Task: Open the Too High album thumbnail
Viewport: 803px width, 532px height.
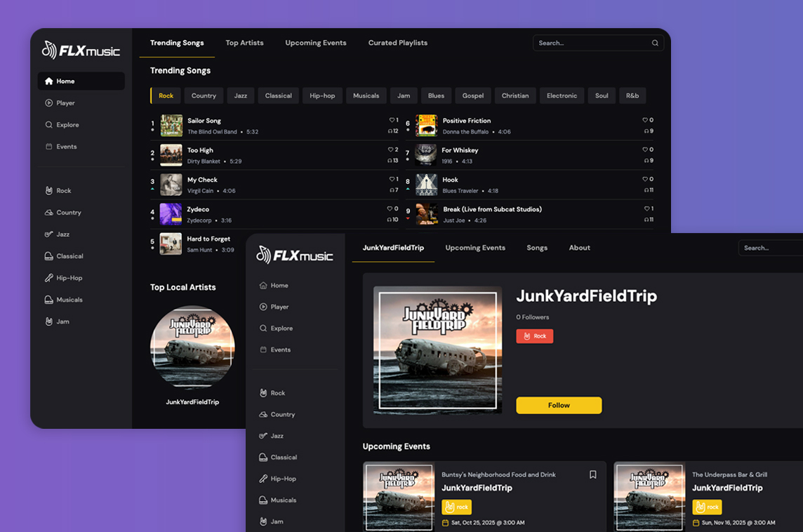Action: pos(171,155)
